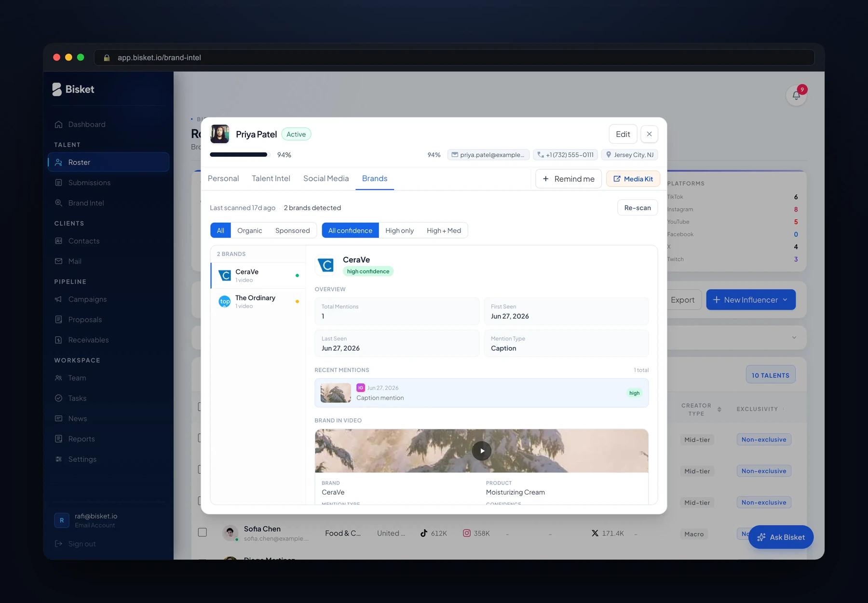Click the Instagram icon in Sofia's row

point(467,533)
